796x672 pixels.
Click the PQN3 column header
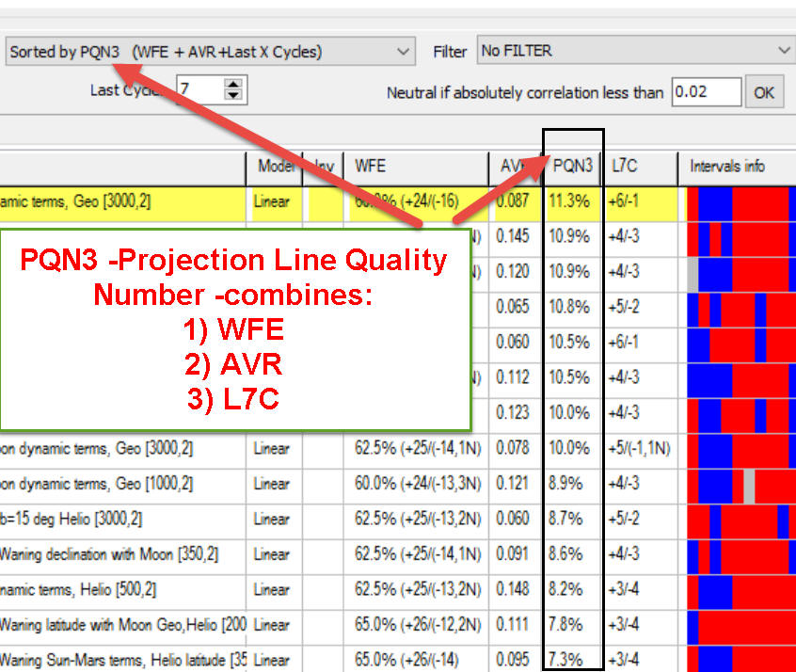[573, 167]
